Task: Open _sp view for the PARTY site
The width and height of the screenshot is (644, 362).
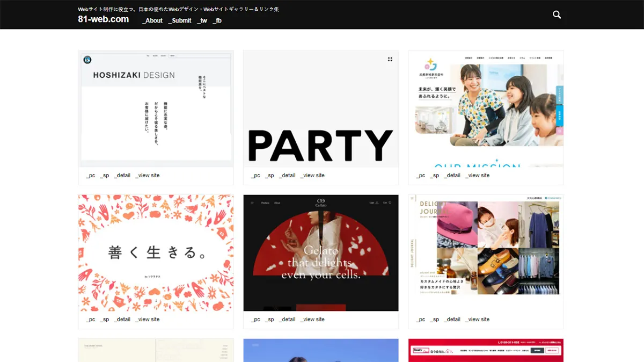Action: click(270, 175)
